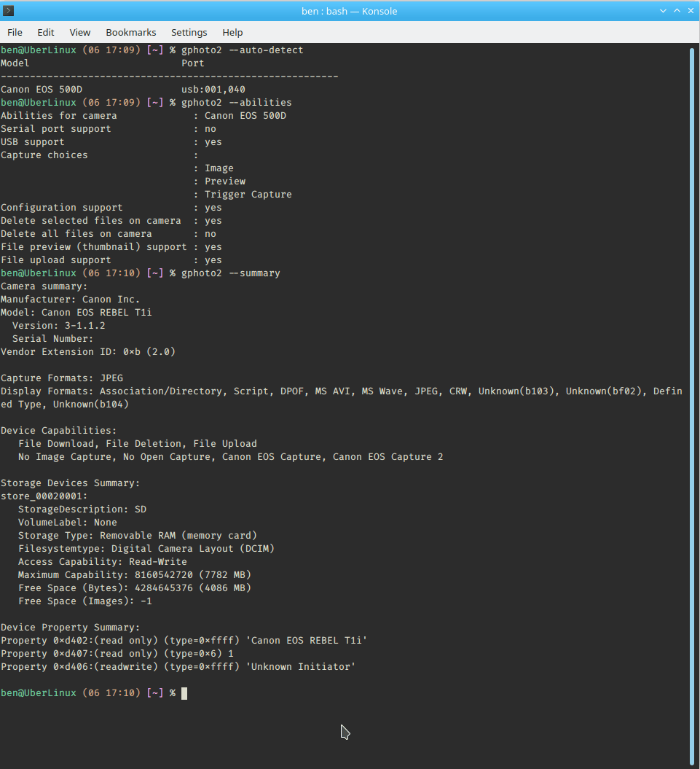Image resolution: width=700 pixels, height=769 pixels.
Task: Click the 'store_00020001:' storage line
Action: tap(44, 496)
